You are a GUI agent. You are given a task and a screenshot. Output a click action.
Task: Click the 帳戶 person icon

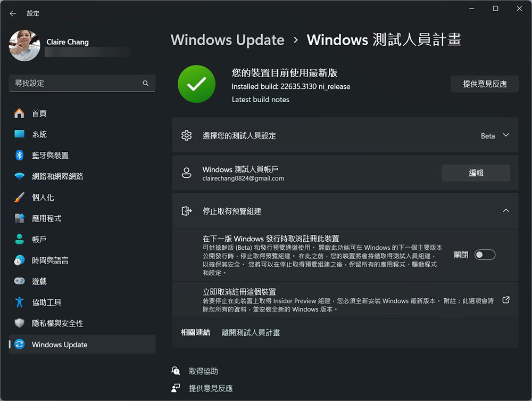tap(19, 240)
